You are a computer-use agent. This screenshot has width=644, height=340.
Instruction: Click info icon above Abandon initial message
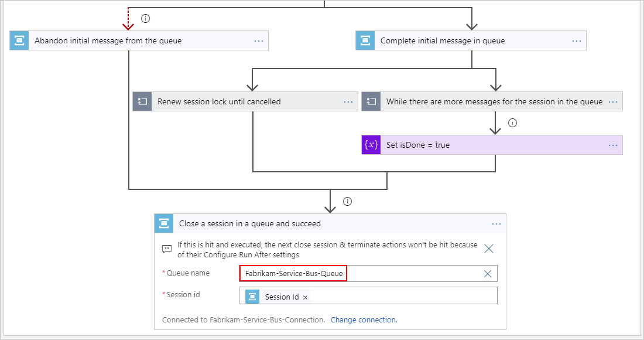tap(146, 18)
